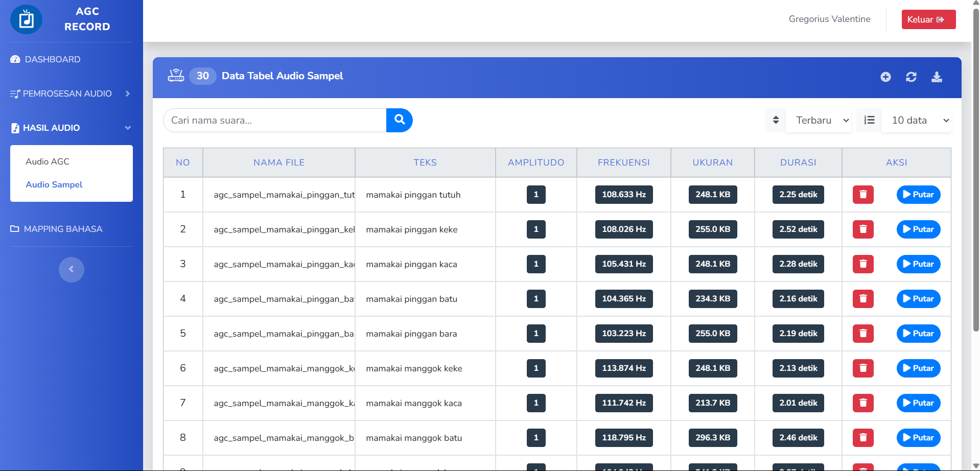Image resolution: width=980 pixels, height=471 pixels.
Task: Delete the mamakai manggok kaca row
Action: click(863, 403)
